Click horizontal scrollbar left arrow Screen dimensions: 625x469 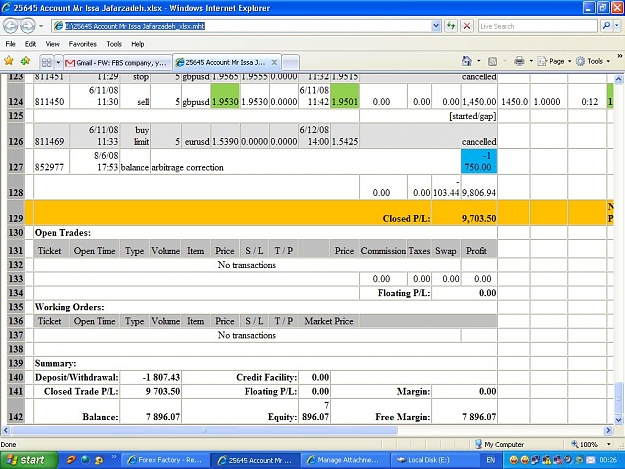pos(6,430)
